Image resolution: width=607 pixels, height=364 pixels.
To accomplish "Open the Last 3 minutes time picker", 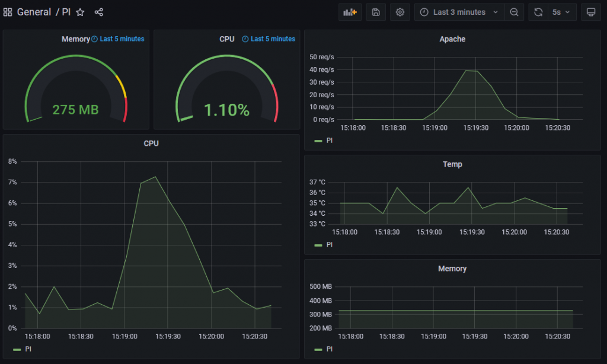I will (x=459, y=12).
